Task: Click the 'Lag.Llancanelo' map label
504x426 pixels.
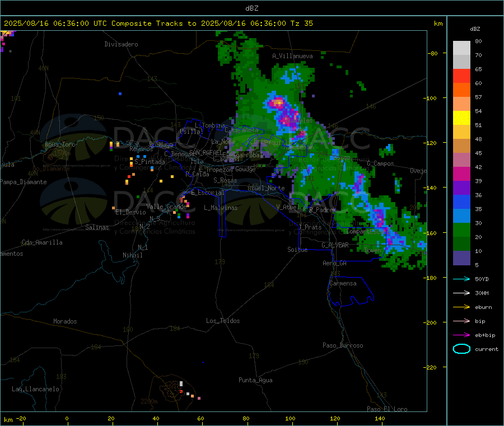Action: [x=35, y=389]
